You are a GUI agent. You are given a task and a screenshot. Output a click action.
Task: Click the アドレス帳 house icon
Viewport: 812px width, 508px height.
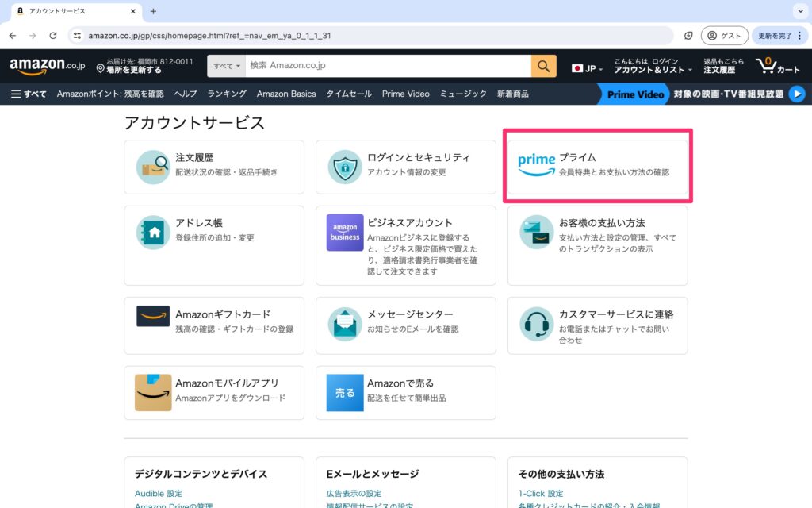(x=153, y=233)
